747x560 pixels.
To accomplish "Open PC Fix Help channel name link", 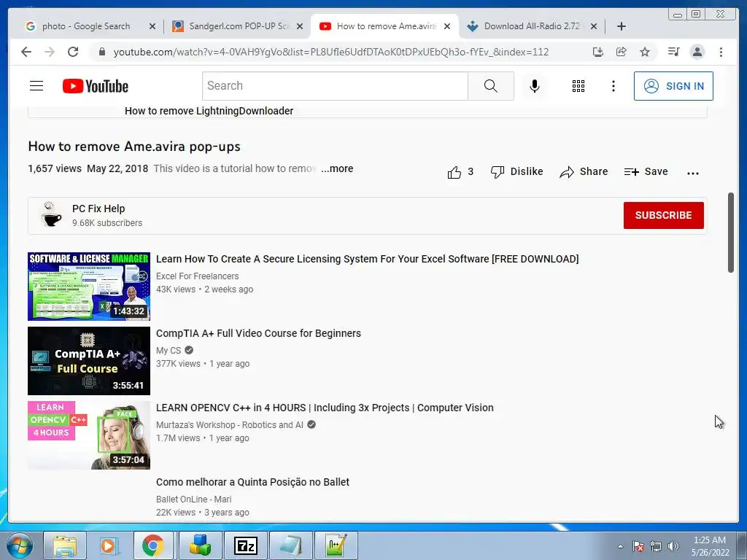I will pyautogui.click(x=98, y=209).
